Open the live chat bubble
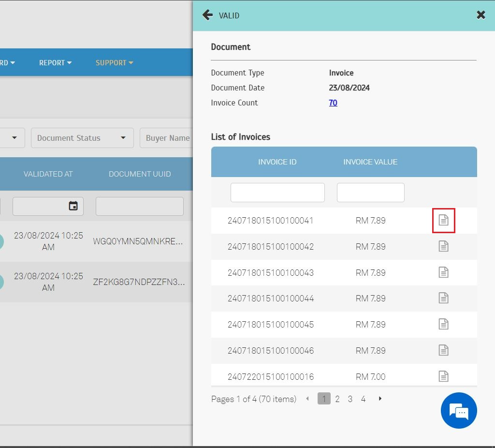The height and width of the screenshot is (448, 495). click(459, 411)
